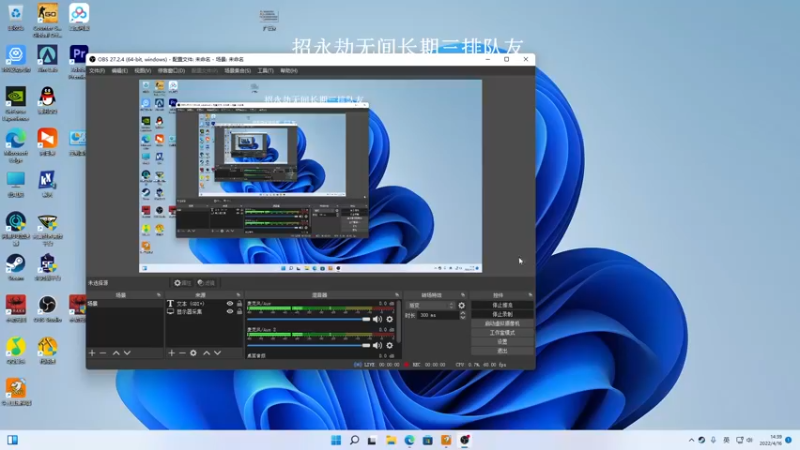Click 停止录制 stop recording button
Screen dimensions: 800x450
pos(502,314)
